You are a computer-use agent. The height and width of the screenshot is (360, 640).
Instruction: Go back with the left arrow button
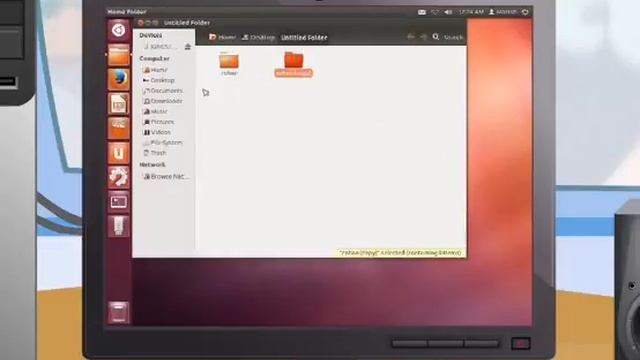coord(411,37)
